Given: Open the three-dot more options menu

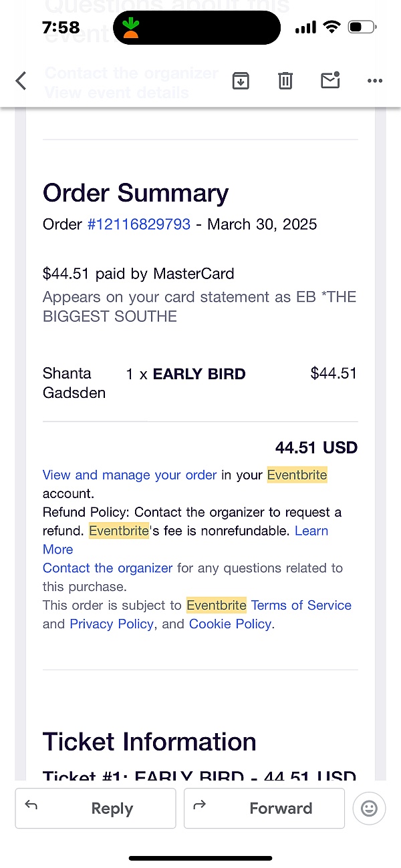Looking at the screenshot, I should 375,81.
